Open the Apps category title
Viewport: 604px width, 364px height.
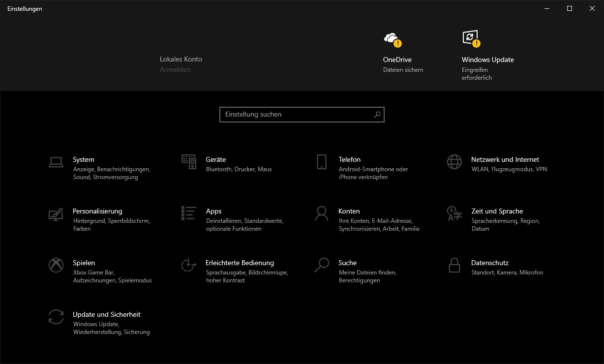tap(214, 211)
